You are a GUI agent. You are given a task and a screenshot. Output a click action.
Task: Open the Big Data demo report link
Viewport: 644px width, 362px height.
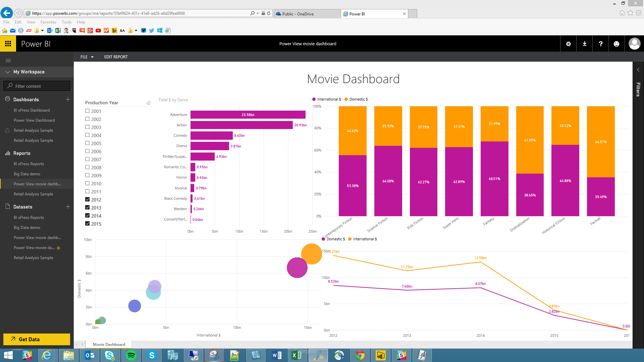(x=27, y=174)
